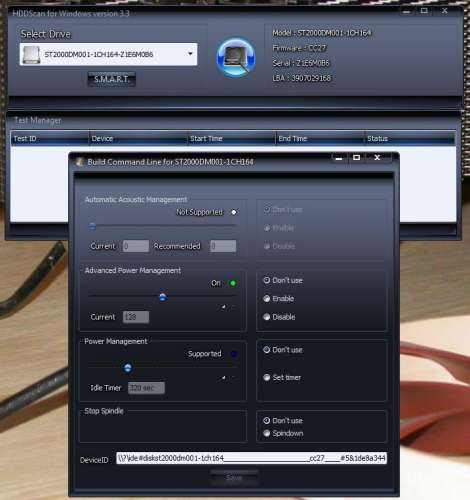
Task: Click the Idle Timer value field
Action: pyautogui.click(x=146, y=388)
